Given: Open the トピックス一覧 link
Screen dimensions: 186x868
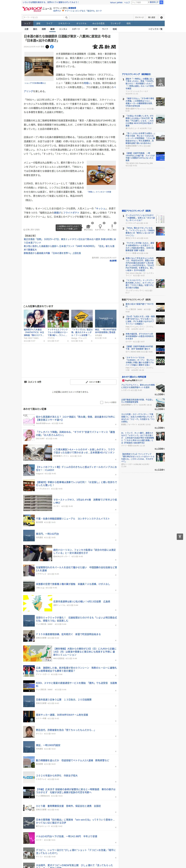Looking at the screenshot, I should (155, 29).
